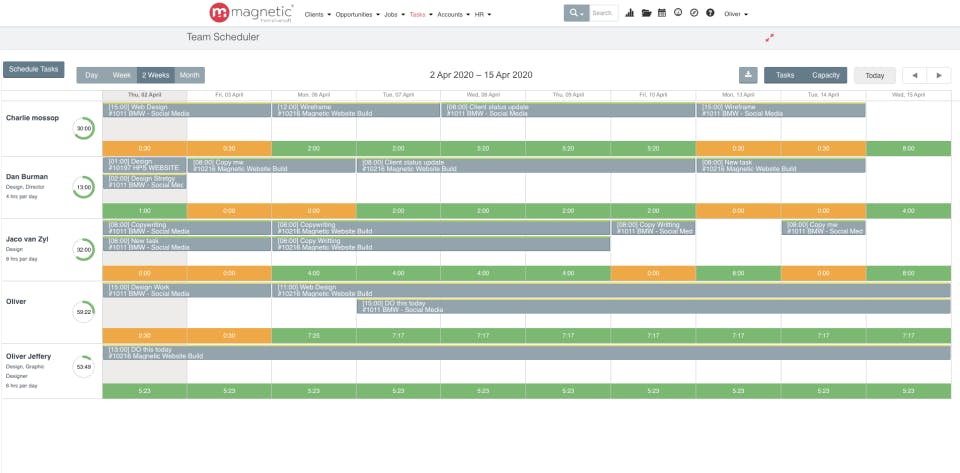Switch view to Capacity
The image size is (960, 473).
coord(826,75)
